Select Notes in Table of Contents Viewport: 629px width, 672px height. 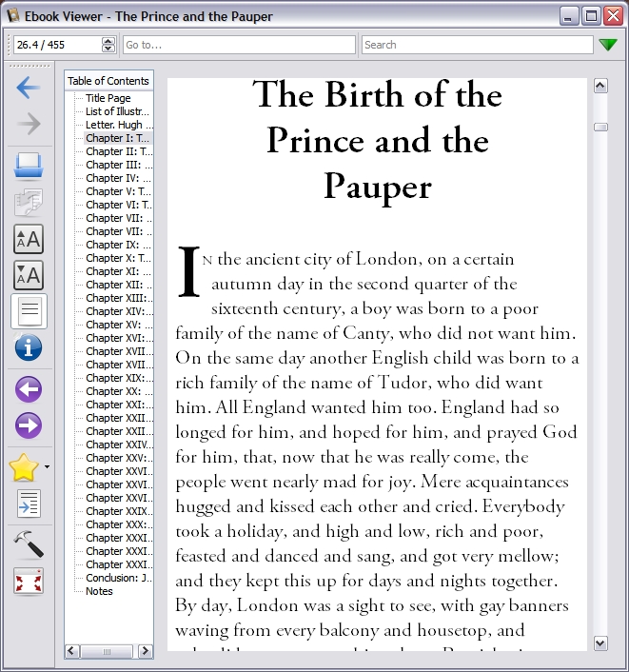click(x=99, y=591)
